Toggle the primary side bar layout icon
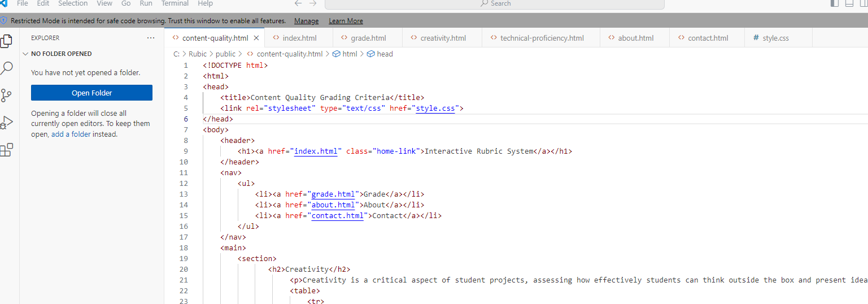 point(834,3)
